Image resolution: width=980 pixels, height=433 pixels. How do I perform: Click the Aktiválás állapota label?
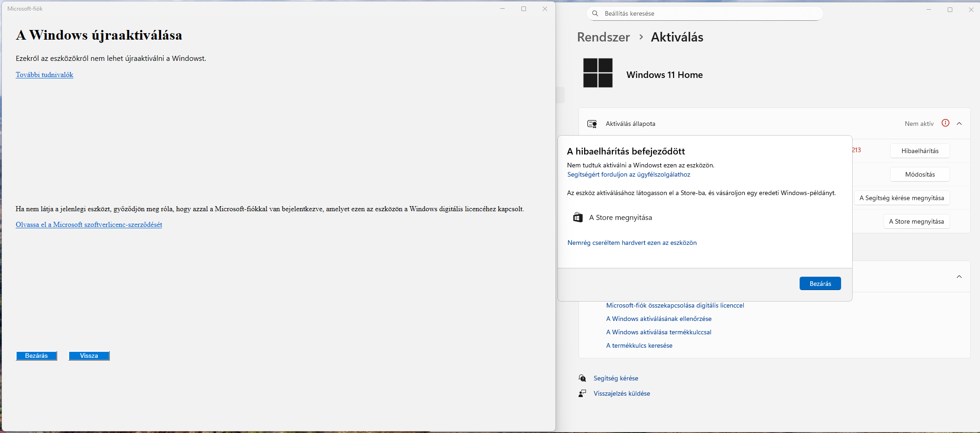630,124
